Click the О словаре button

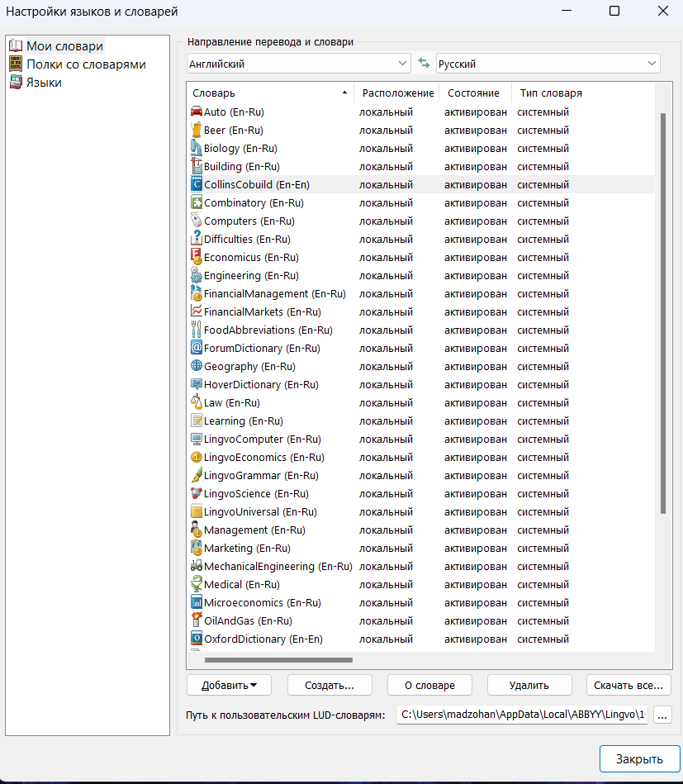pos(429,685)
